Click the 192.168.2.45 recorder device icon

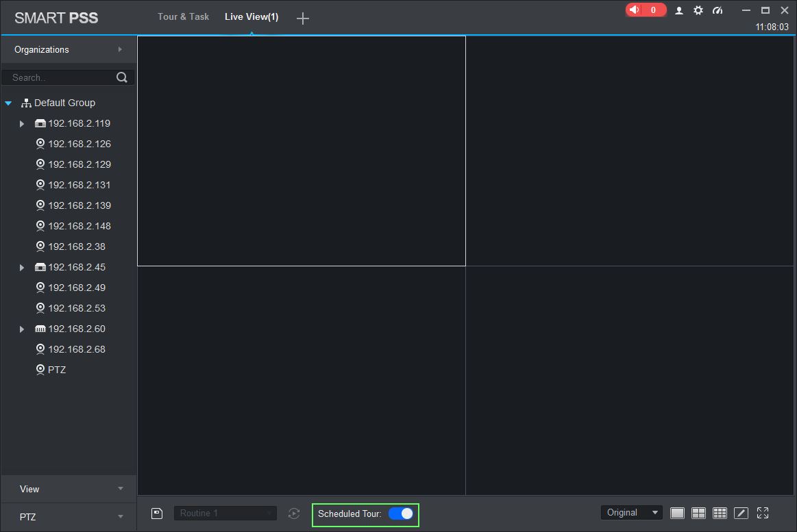[40, 267]
